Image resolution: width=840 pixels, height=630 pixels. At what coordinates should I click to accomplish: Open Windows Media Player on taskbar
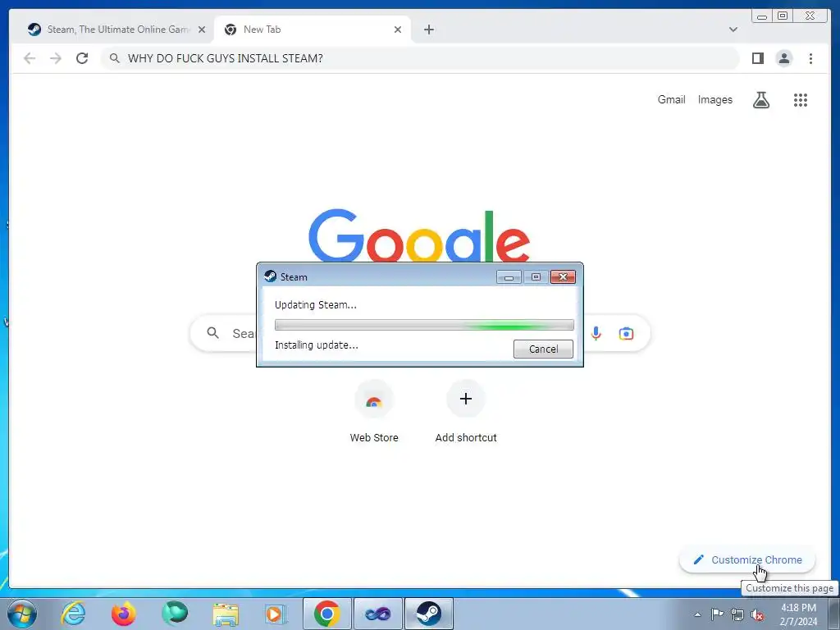tap(276, 614)
